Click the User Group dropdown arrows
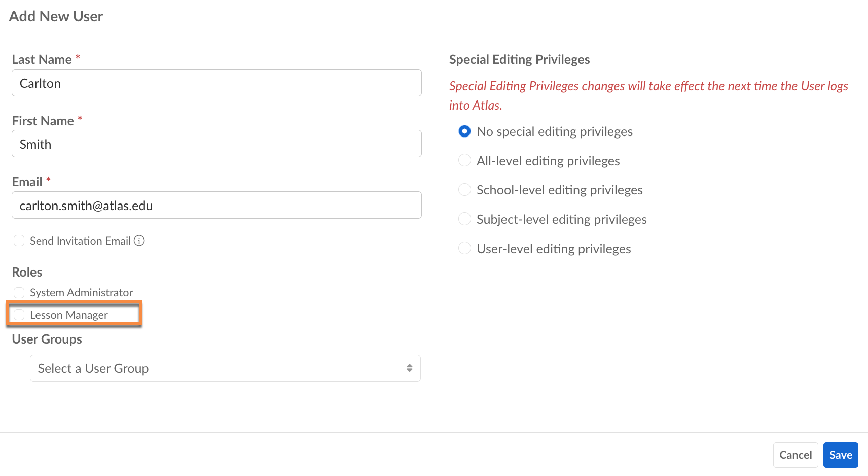Viewport: 868px width, 476px height. coord(409,368)
